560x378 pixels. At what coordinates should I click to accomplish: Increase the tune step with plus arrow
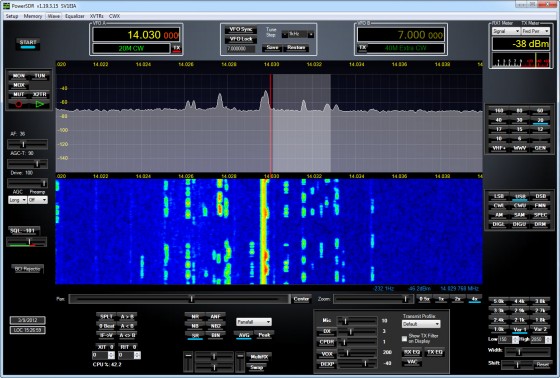tap(311, 34)
